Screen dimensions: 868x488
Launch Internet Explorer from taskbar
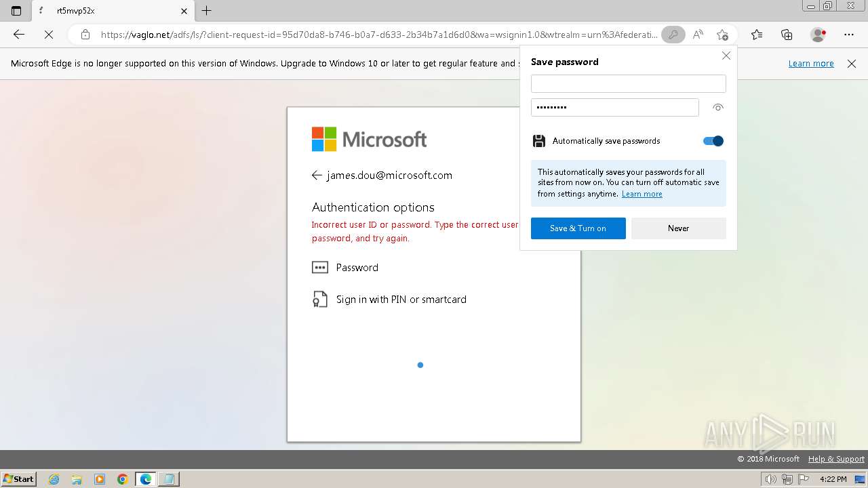[54, 479]
